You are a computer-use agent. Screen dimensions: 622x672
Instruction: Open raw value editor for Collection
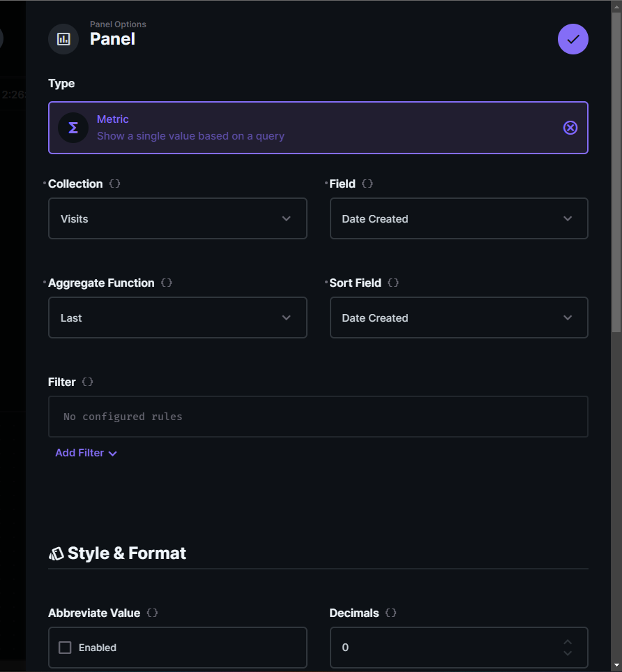coord(114,184)
